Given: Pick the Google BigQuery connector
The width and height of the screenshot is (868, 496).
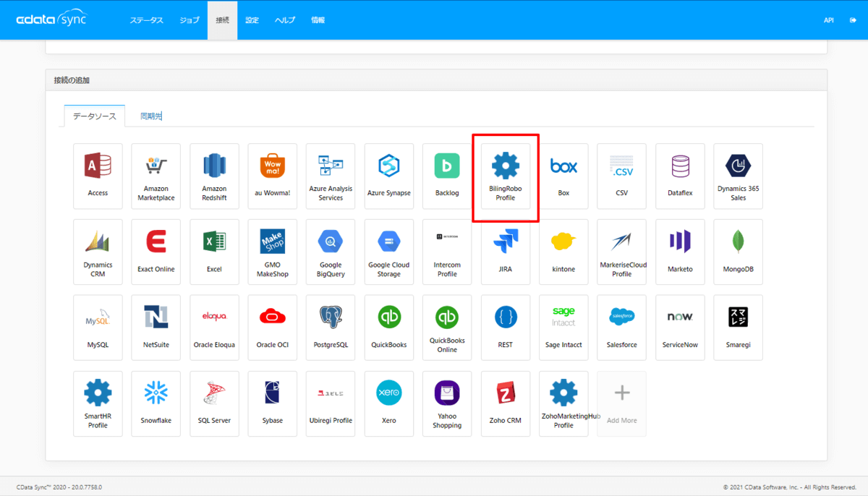Looking at the screenshot, I should click(331, 252).
